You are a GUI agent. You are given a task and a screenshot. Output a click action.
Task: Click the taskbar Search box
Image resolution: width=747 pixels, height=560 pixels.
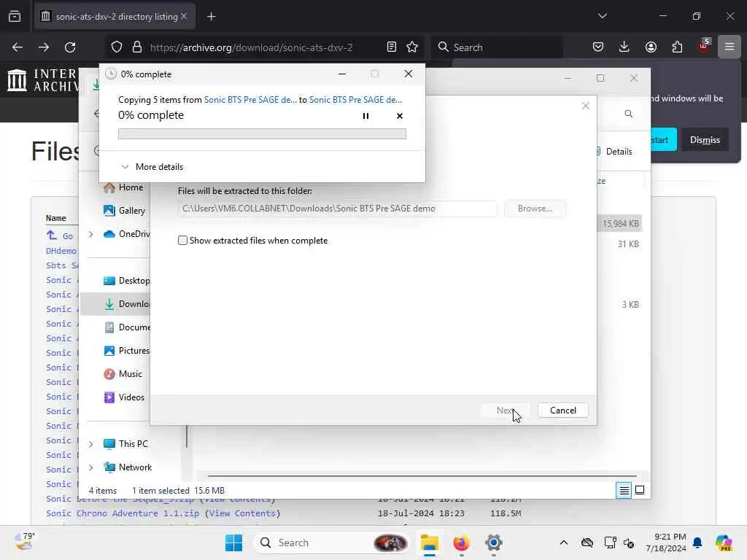pyautogui.click(x=332, y=542)
